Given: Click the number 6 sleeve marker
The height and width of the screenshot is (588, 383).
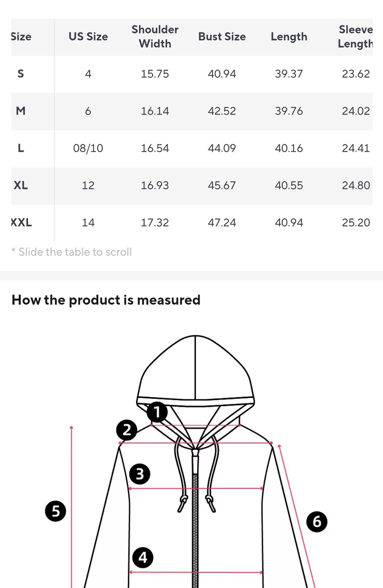Looking at the screenshot, I should [x=317, y=521].
